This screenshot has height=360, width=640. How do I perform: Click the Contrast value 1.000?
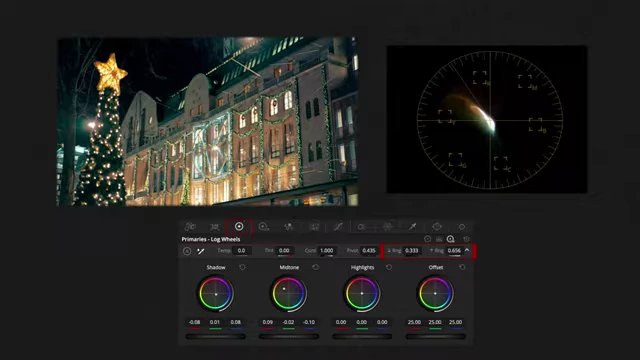tap(327, 251)
